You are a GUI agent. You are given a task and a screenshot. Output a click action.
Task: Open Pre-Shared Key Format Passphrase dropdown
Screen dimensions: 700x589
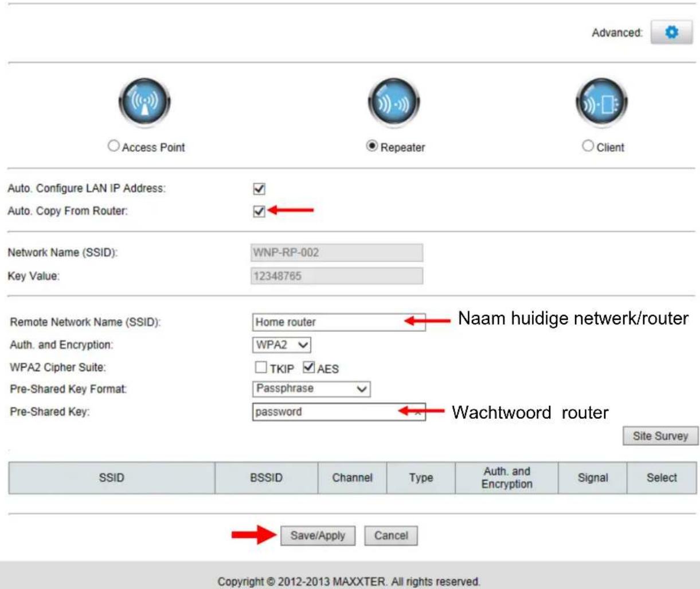pos(311,389)
